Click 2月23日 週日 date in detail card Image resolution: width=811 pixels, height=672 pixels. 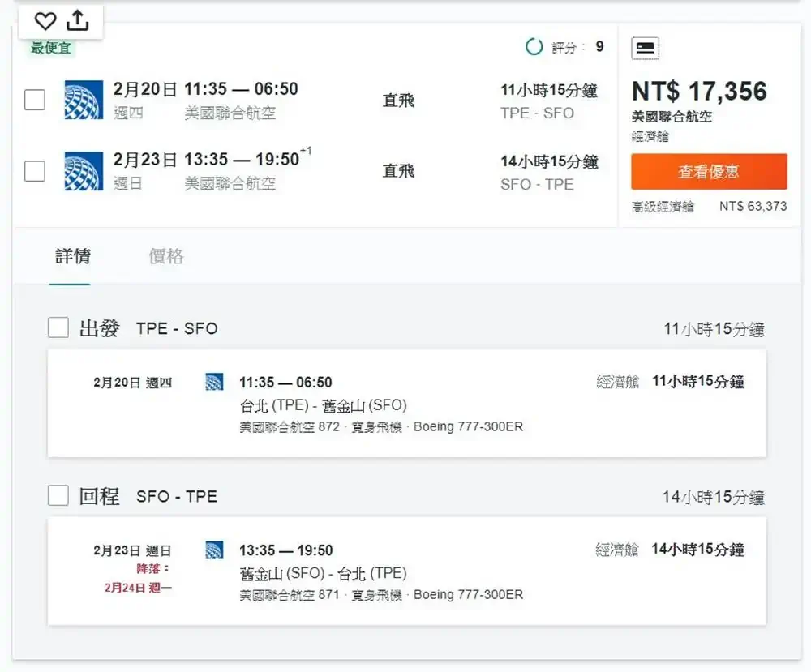tap(132, 550)
